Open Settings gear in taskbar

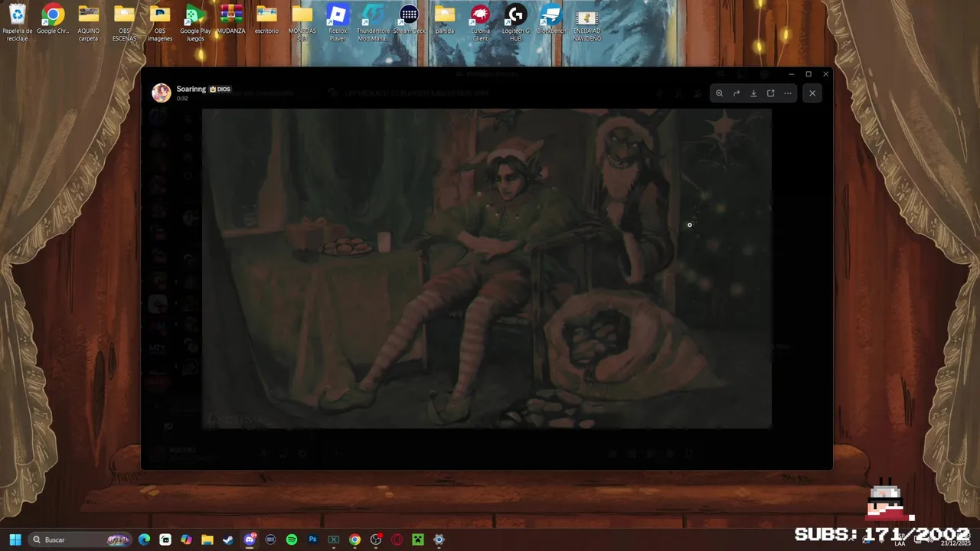point(439,540)
